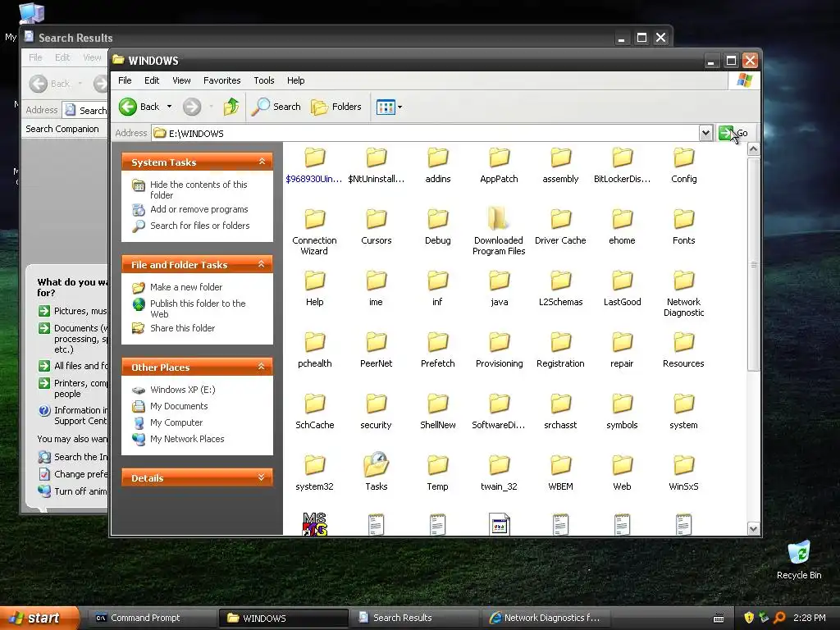Screen dimensions: 840x630
Task: Select the WinSxS folder icon
Action: pos(683,465)
